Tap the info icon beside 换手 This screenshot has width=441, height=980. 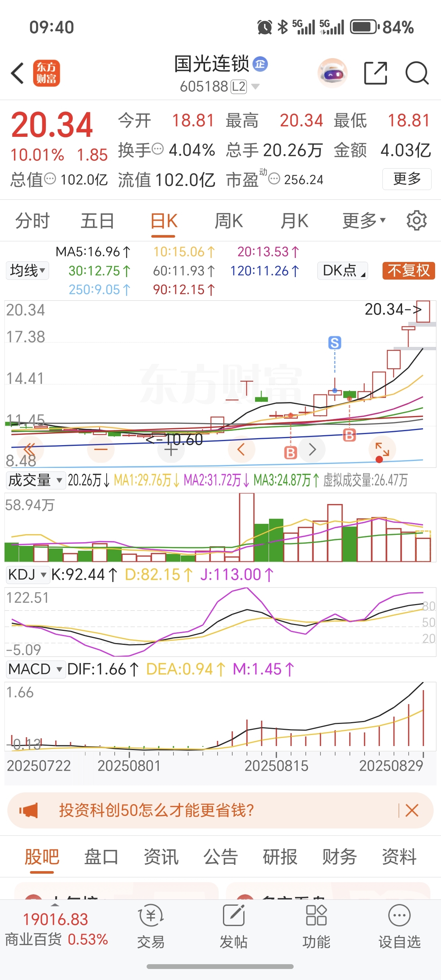click(158, 148)
